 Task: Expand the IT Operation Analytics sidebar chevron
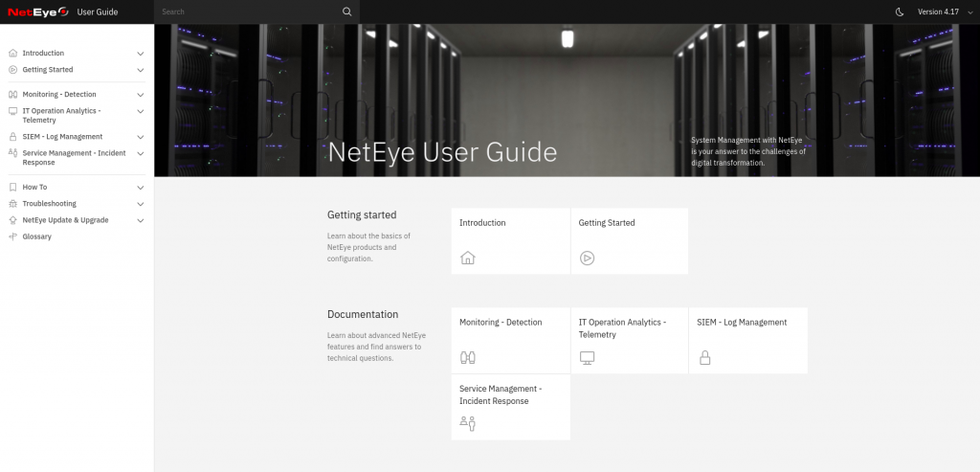click(x=141, y=111)
